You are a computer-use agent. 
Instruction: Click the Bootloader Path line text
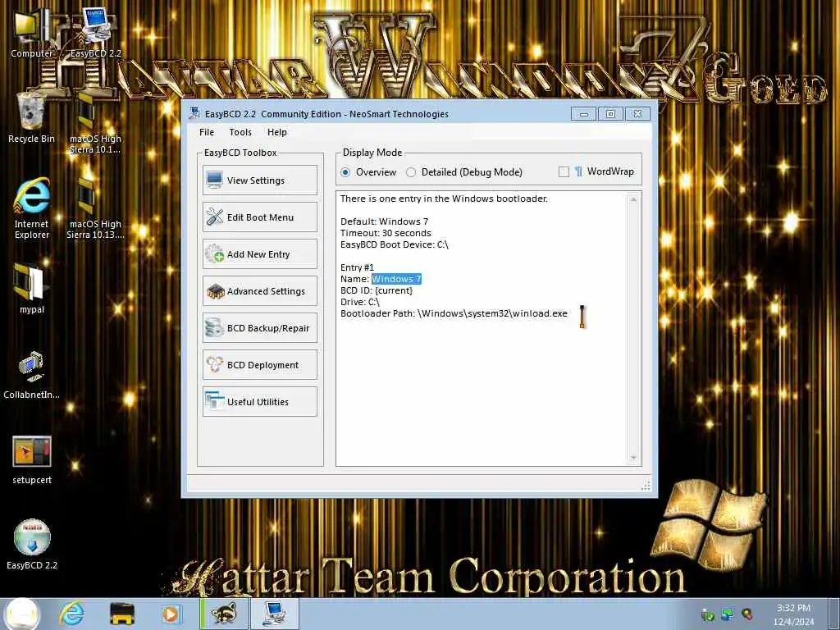tap(454, 313)
